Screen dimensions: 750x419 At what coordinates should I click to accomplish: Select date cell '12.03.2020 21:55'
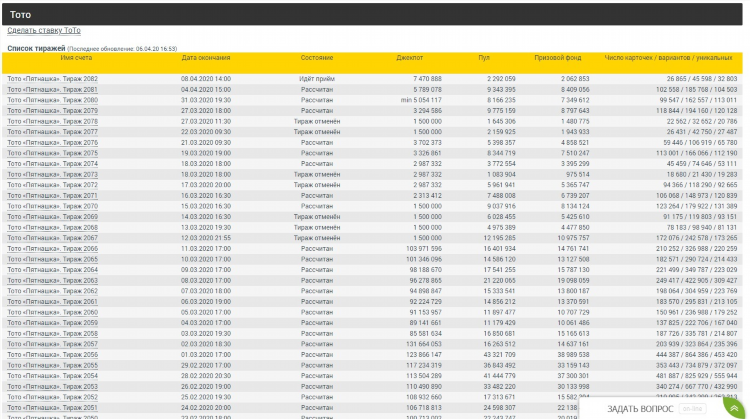coord(206,238)
